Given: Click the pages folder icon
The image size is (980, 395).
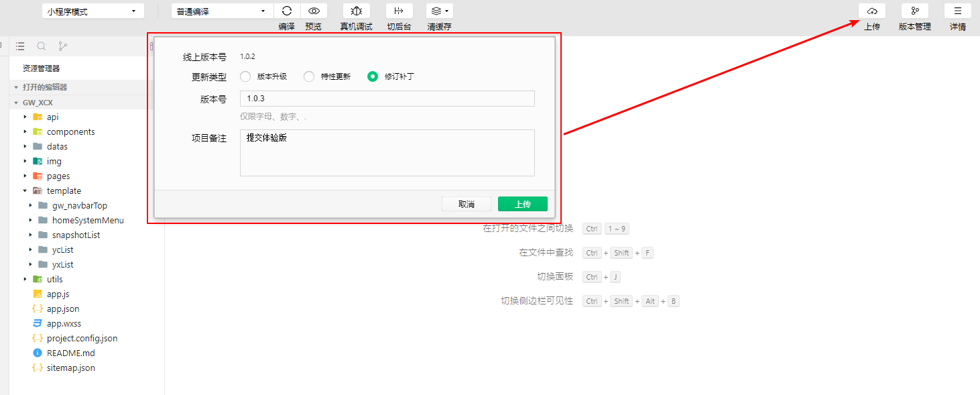Looking at the screenshot, I should click(x=38, y=176).
